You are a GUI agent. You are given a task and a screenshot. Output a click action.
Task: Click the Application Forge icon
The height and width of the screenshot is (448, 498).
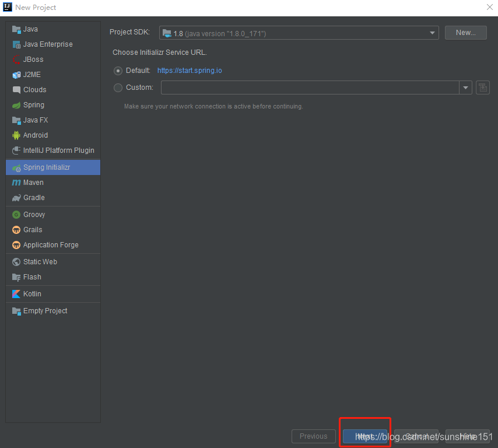pos(16,245)
